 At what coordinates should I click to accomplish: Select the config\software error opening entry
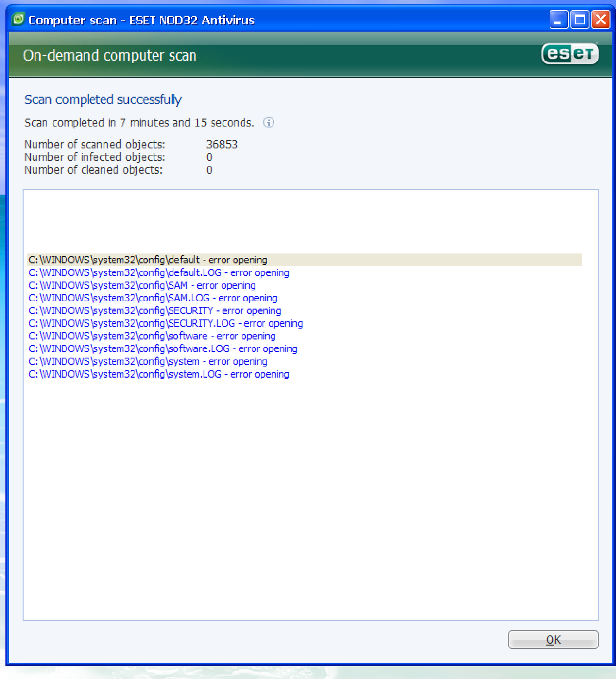click(152, 336)
